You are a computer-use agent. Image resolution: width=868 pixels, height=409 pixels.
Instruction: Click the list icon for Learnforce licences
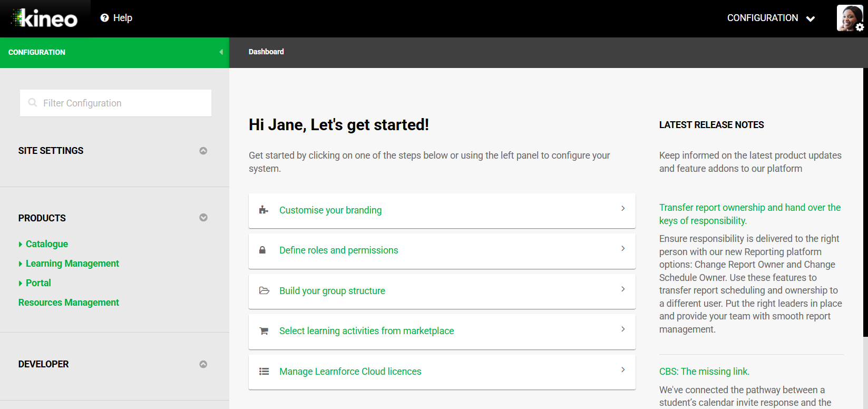coord(264,372)
